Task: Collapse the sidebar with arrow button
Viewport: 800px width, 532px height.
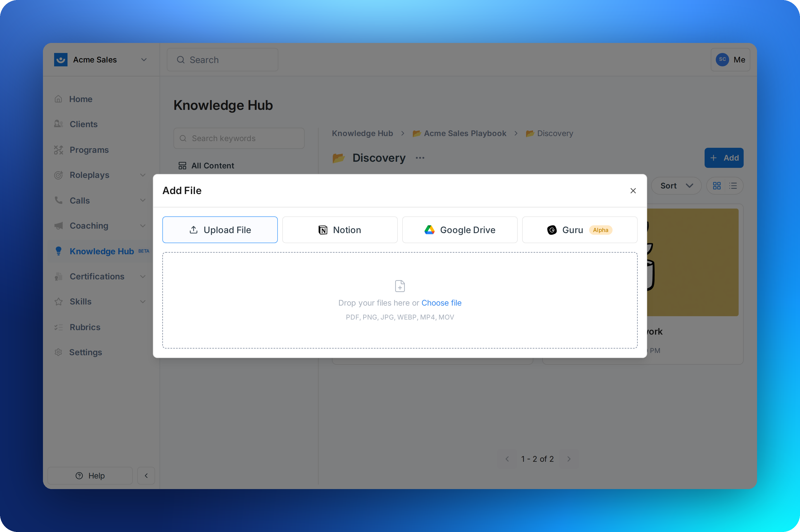Action: pyautogui.click(x=146, y=475)
